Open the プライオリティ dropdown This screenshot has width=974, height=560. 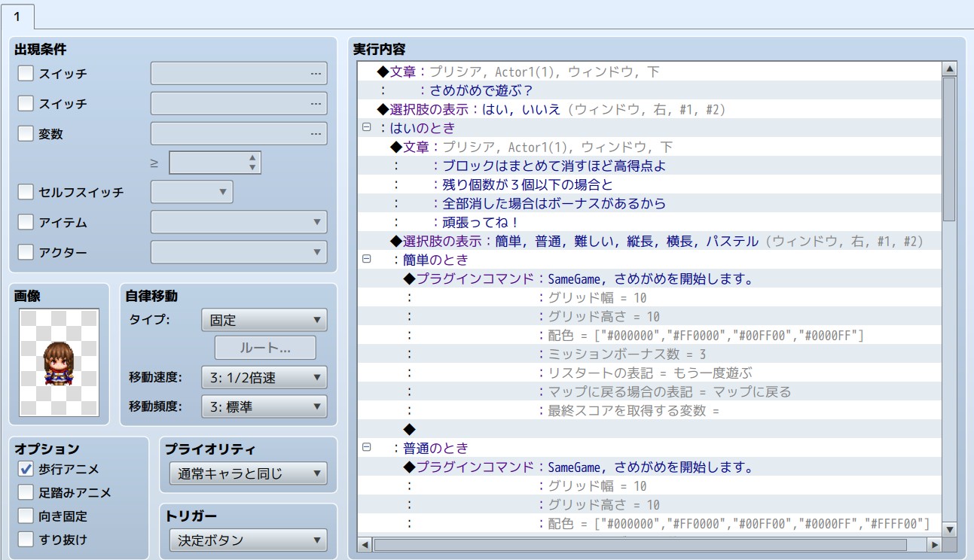(x=247, y=473)
